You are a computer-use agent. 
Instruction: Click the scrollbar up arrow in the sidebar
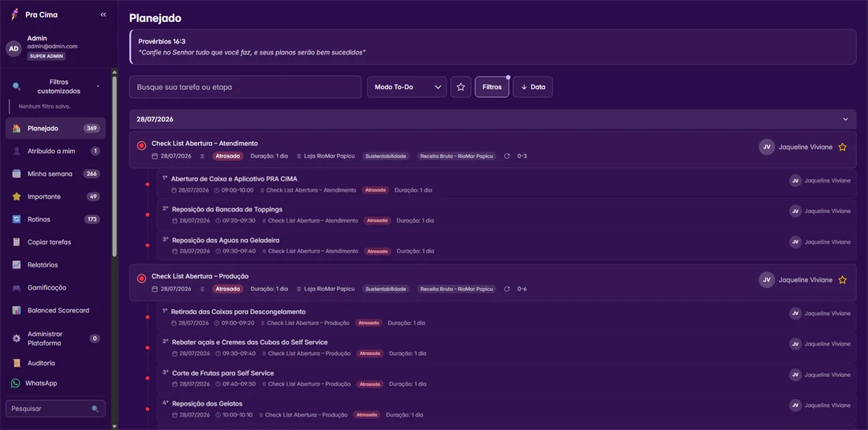click(x=114, y=72)
